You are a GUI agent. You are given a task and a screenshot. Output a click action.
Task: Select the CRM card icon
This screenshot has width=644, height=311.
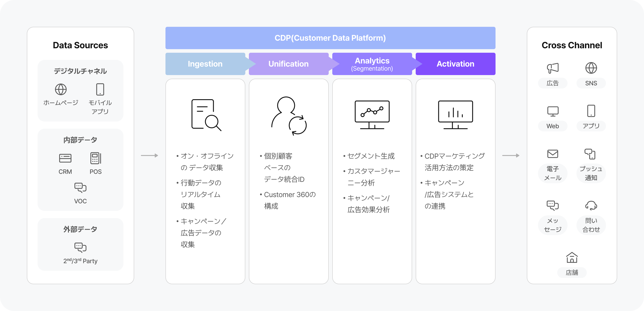(x=65, y=158)
